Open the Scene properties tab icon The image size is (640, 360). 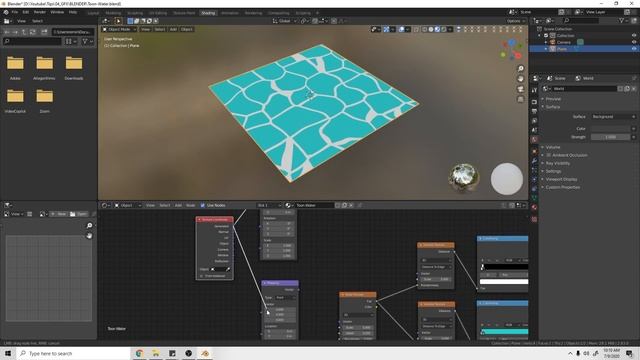pyautogui.click(x=534, y=130)
